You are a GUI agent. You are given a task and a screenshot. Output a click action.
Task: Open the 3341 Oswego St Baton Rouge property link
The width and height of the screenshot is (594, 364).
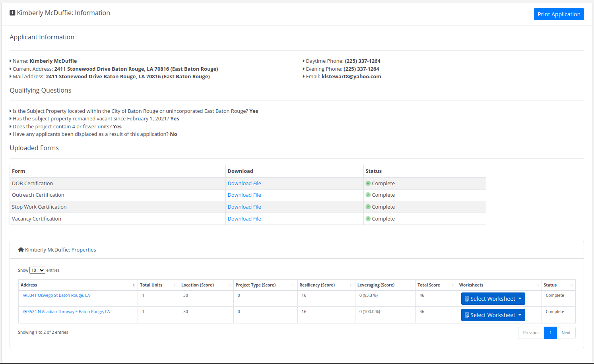(x=58, y=296)
